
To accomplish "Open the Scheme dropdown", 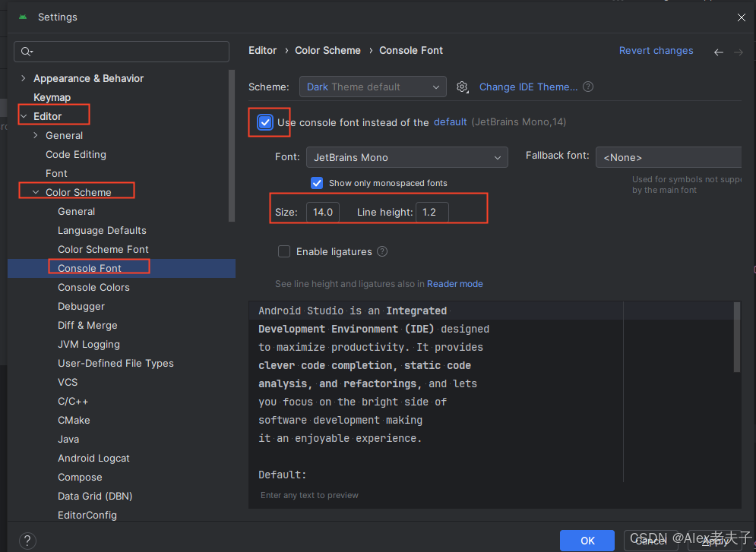I will pos(373,87).
